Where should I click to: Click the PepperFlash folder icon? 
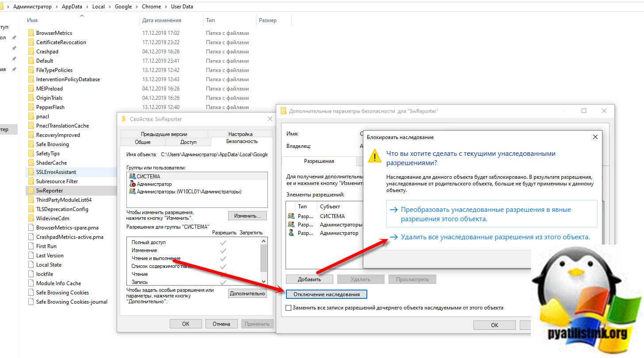tap(30, 107)
